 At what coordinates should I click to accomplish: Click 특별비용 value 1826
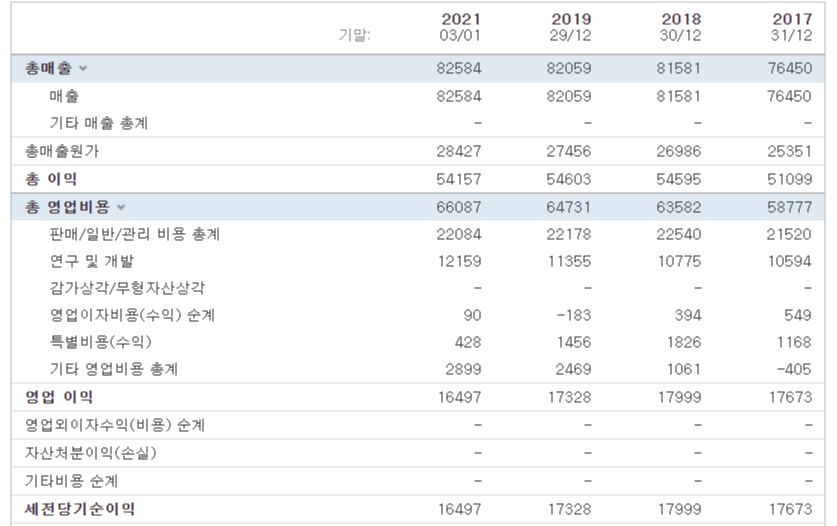click(x=684, y=342)
